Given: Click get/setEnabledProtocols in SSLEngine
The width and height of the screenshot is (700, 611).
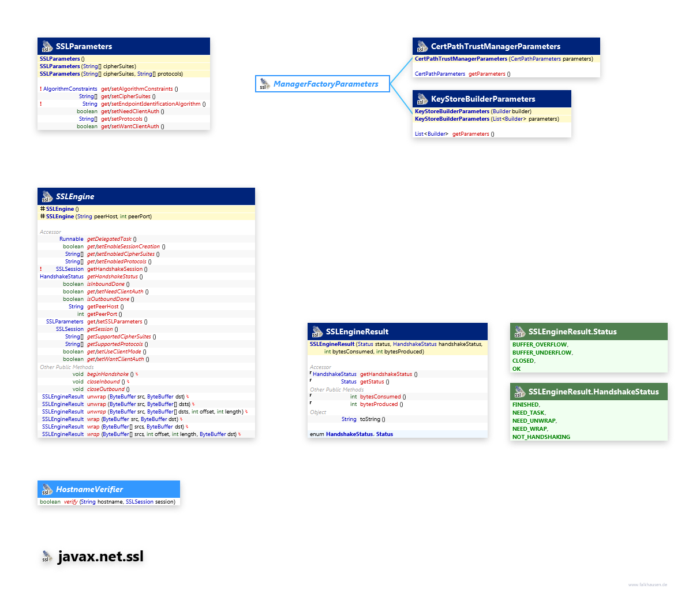Looking at the screenshot, I should (x=117, y=262).
